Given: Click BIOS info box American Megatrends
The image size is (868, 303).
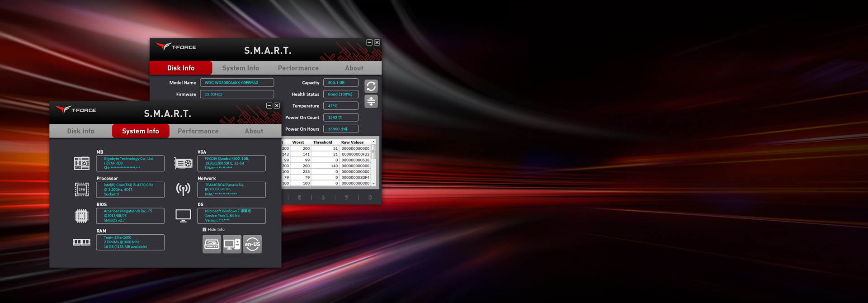Looking at the screenshot, I should (130, 216).
